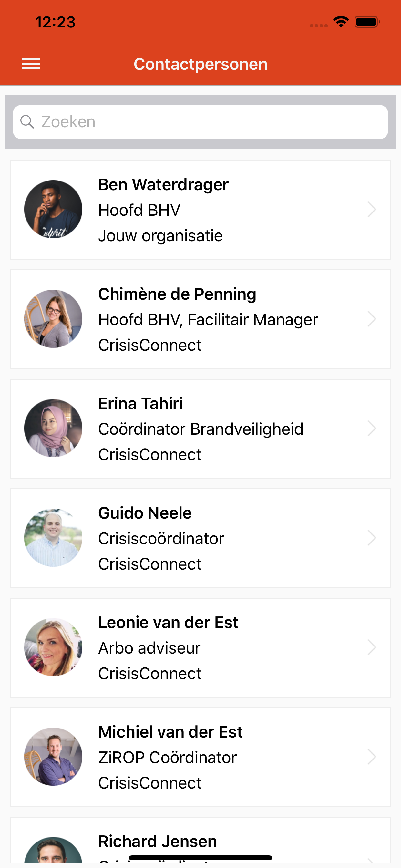
Task: Open Ben Waterdrager's profile photo
Action: [53, 209]
